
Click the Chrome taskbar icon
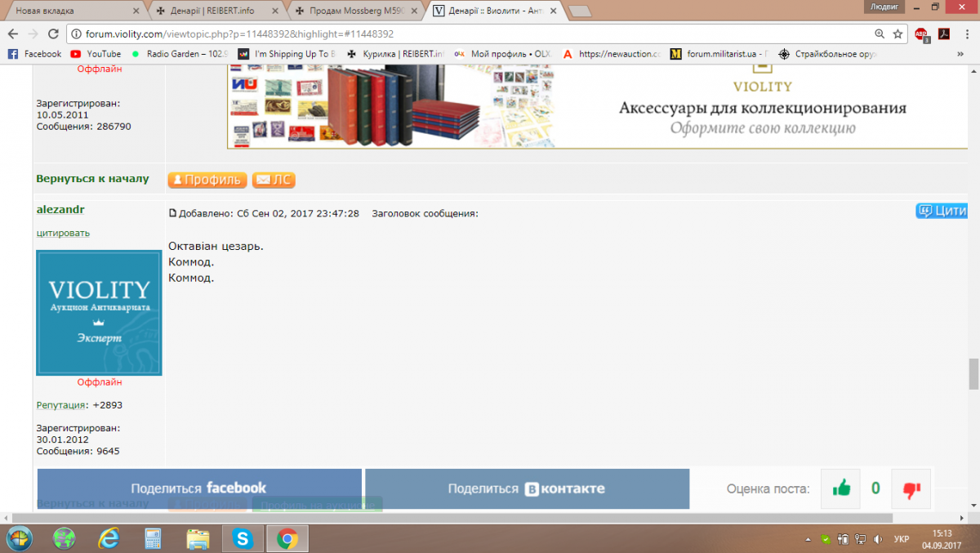point(287,538)
